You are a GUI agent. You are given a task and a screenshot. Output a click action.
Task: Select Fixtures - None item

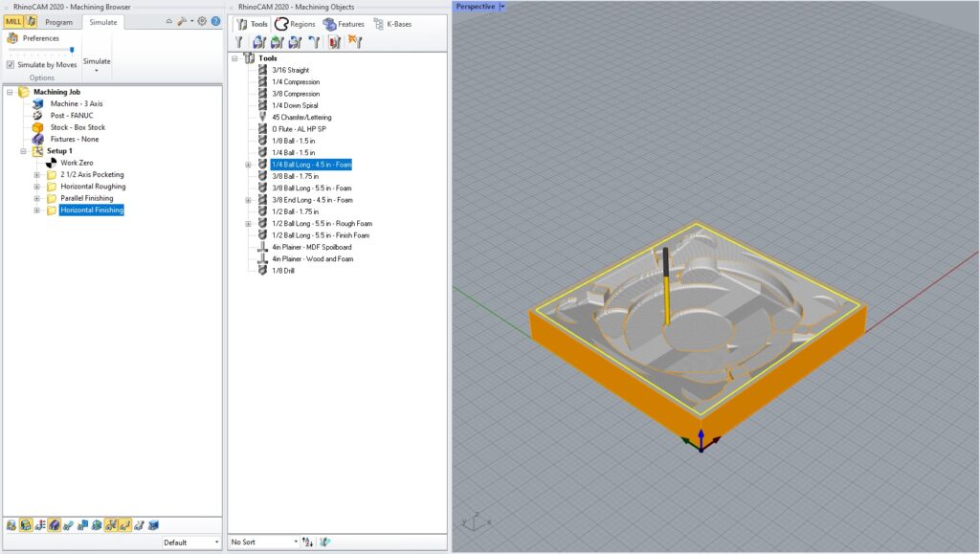tap(75, 140)
